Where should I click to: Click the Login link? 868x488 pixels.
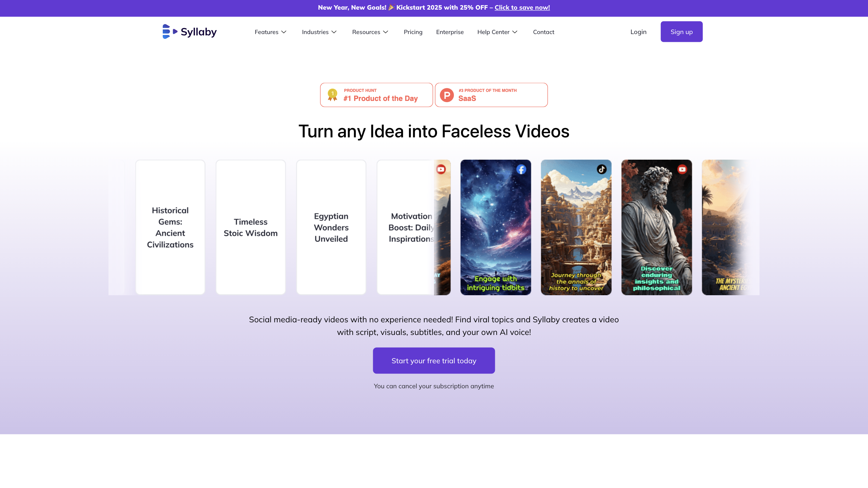pos(638,32)
